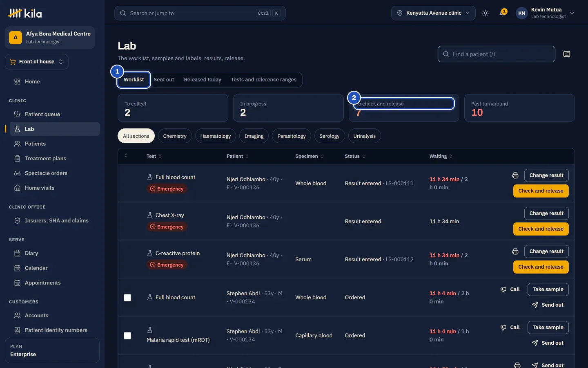Filter by the Parasitology section chip
Image resolution: width=588 pixels, height=368 pixels.
pyautogui.click(x=292, y=136)
